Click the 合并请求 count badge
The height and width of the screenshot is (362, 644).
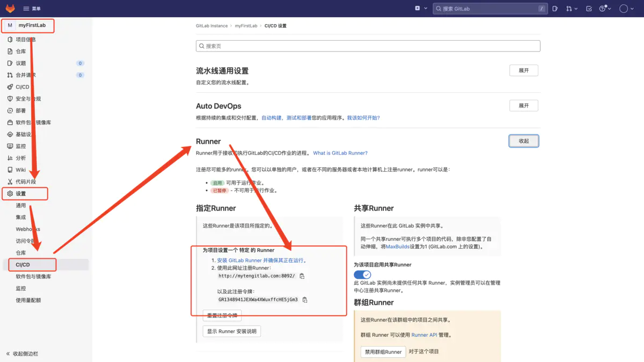[x=80, y=75]
